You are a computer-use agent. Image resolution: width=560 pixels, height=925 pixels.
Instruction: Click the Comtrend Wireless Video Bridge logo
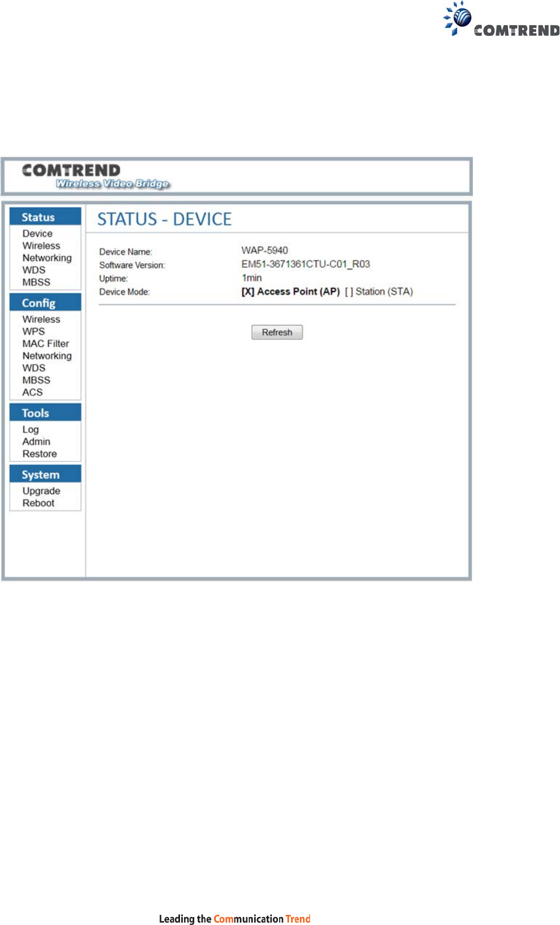click(95, 176)
